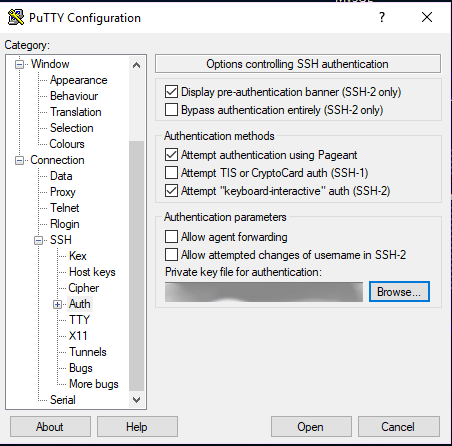Collapse the Window tree node
This screenshot has width=452, height=446.
pyautogui.click(x=20, y=64)
